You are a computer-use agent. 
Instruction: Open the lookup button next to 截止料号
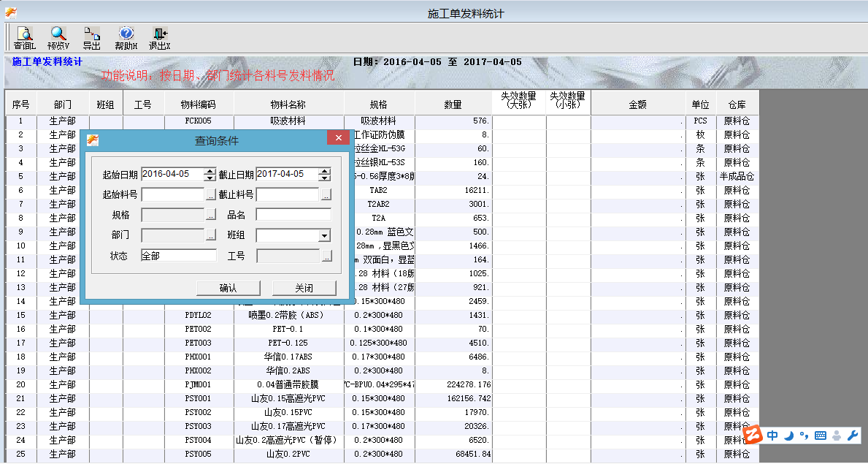(326, 194)
